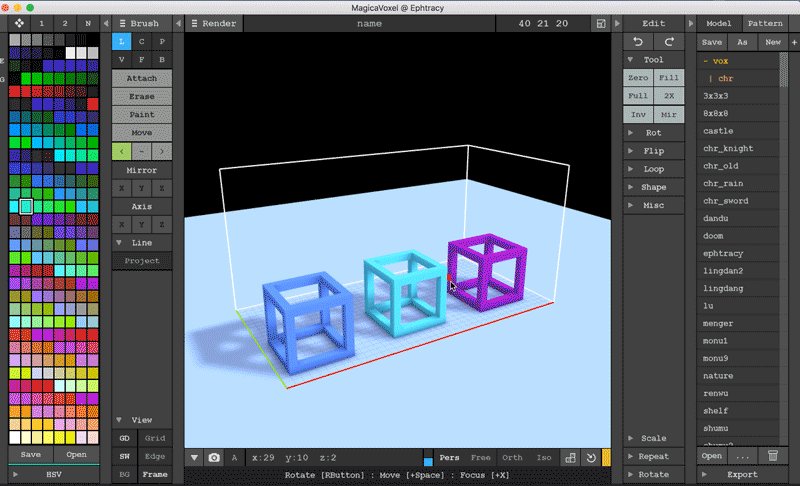This screenshot has height=486, width=800.
Task: Toggle Axis Z lock
Action: point(162,224)
